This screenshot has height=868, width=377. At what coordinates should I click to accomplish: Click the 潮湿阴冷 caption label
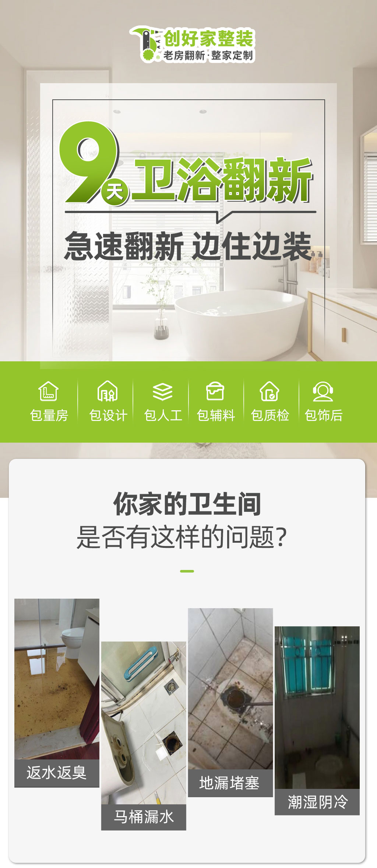317,802
